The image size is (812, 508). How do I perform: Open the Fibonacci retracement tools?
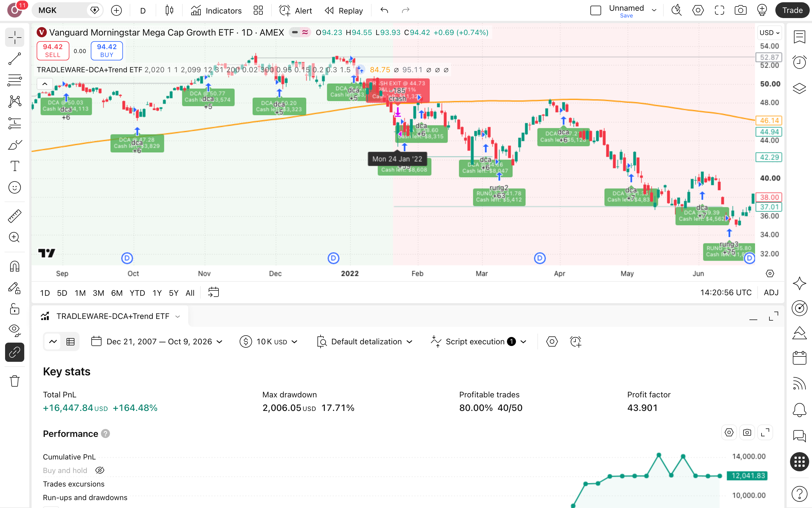(x=15, y=80)
